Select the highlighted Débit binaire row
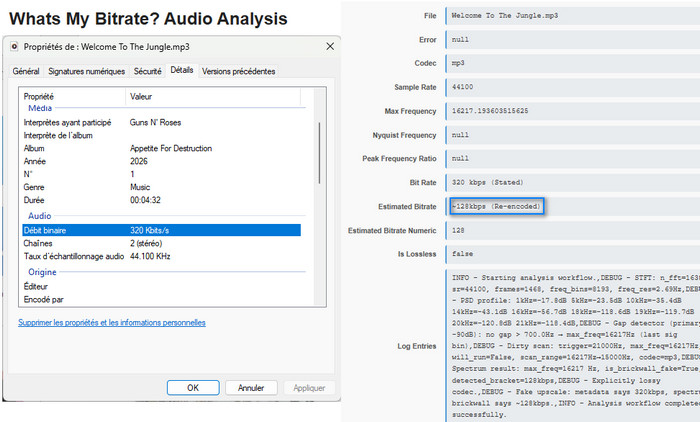The width and height of the screenshot is (700, 422). (x=162, y=230)
